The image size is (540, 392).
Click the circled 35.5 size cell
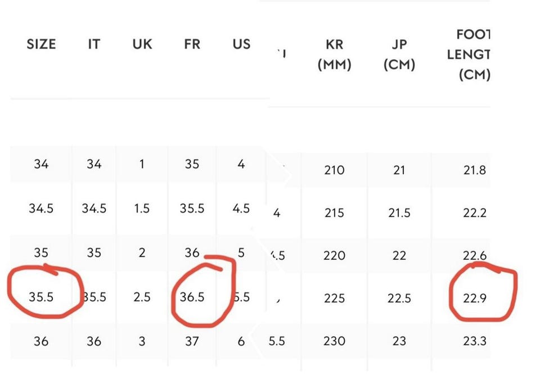coord(41,297)
